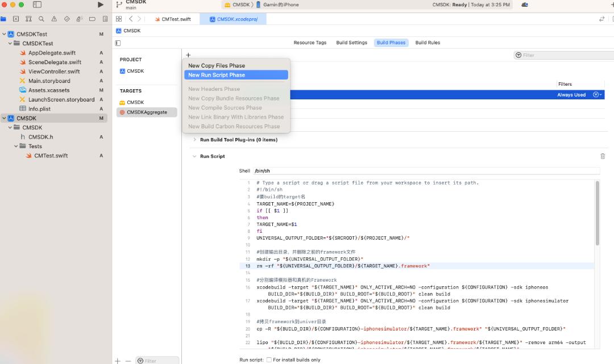
Task: Toggle the targets list sidebar icon
Action: click(x=118, y=43)
